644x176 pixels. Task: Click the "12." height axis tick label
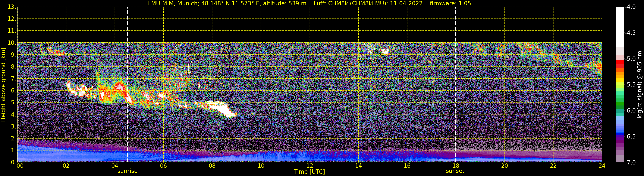point(12,19)
